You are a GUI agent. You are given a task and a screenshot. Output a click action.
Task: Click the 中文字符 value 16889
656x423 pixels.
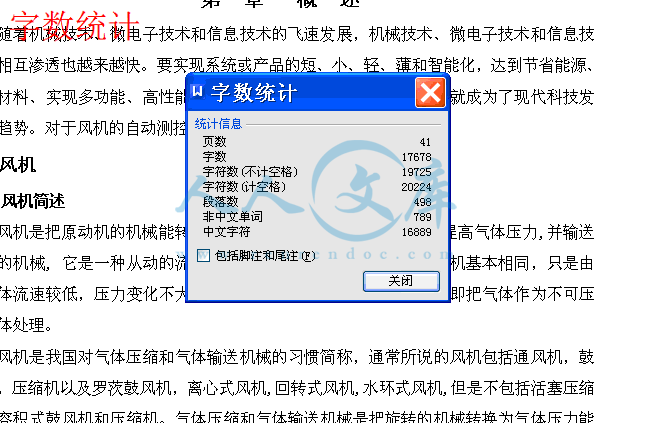tap(416, 232)
